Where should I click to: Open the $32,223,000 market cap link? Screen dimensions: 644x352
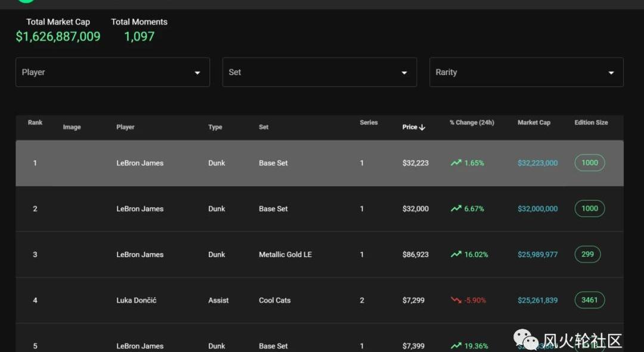point(538,163)
